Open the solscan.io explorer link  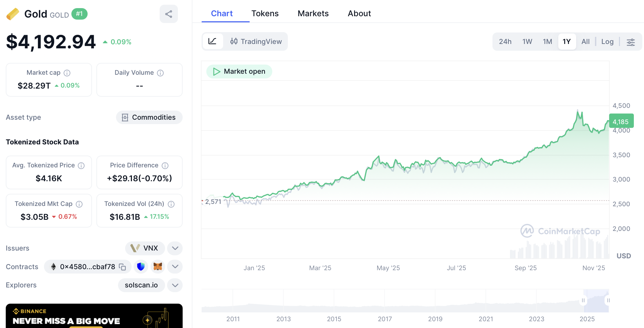[x=141, y=285]
